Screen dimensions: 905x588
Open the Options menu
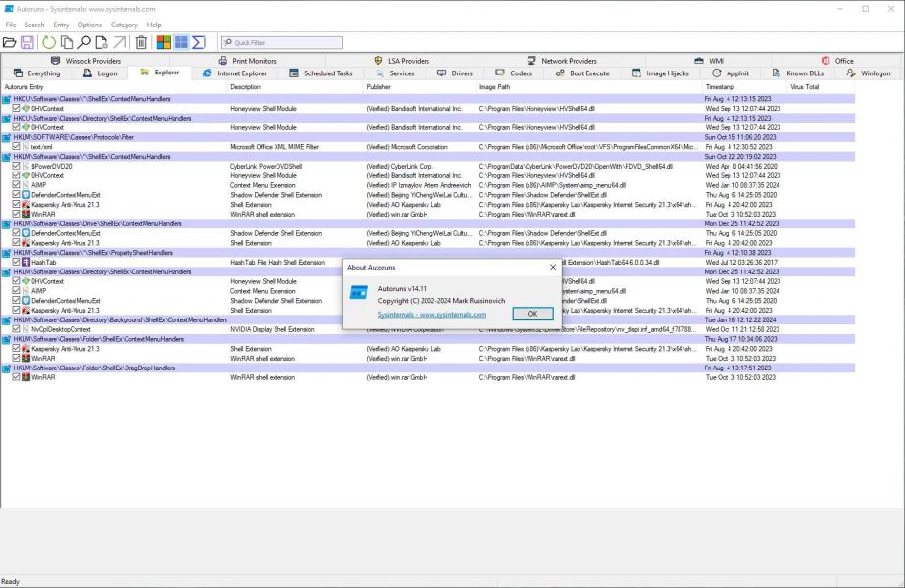tap(89, 24)
